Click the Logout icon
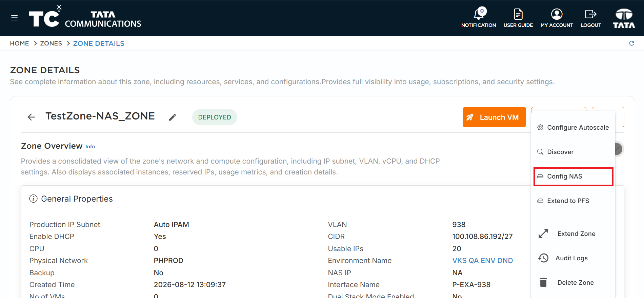The width and height of the screenshot is (644, 298). [590, 14]
